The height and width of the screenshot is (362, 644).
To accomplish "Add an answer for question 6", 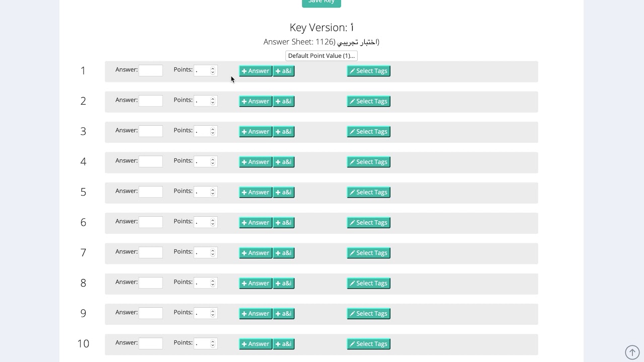I will [x=255, y=223].
